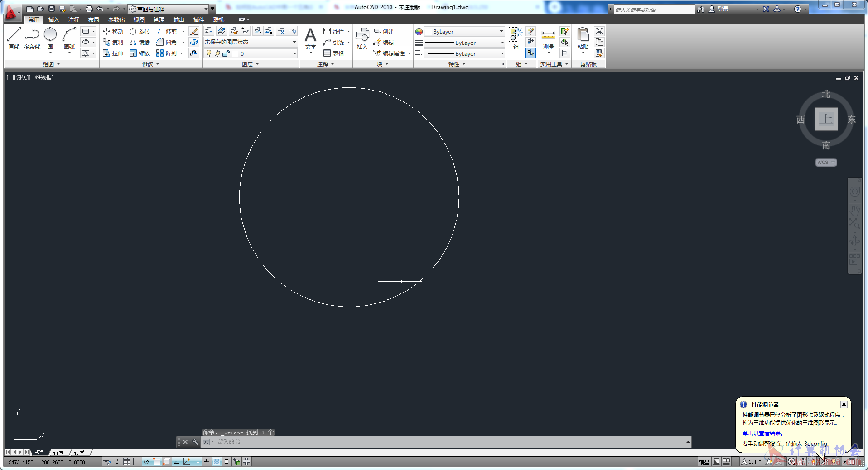
Task: Open the Text (文字) annotation tool
Action: (x=310, y=39)
